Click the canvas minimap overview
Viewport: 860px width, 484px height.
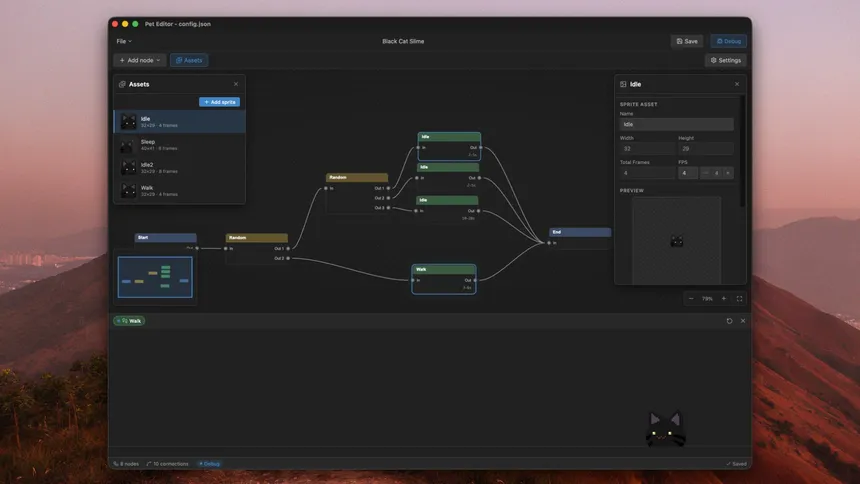coord(155,277)
